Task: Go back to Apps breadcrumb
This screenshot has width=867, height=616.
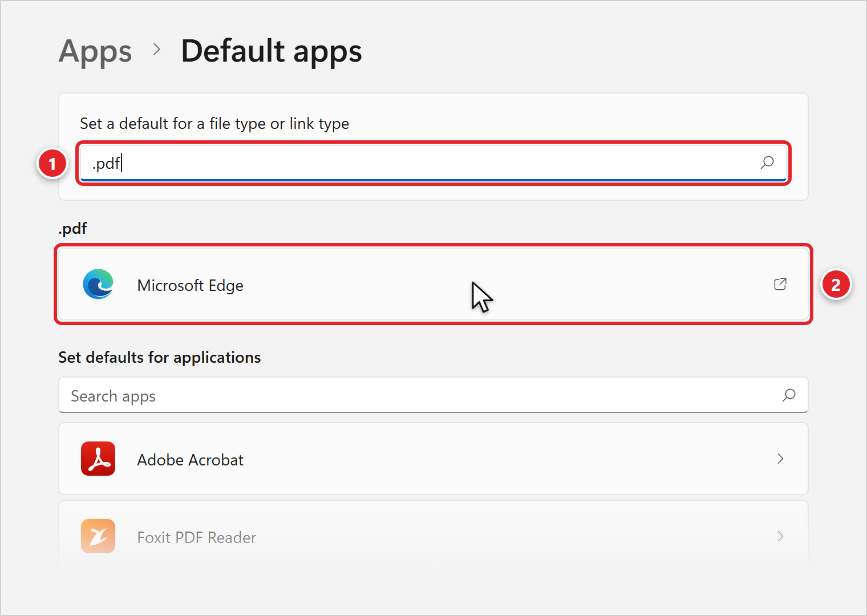Action: tap(95, 51)
